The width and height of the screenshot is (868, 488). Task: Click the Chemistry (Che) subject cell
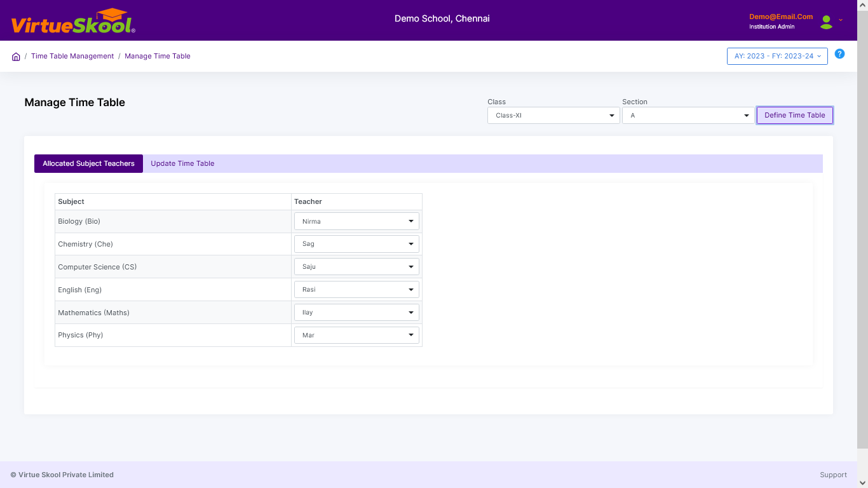pyautogui.click(x=173, y=244)
